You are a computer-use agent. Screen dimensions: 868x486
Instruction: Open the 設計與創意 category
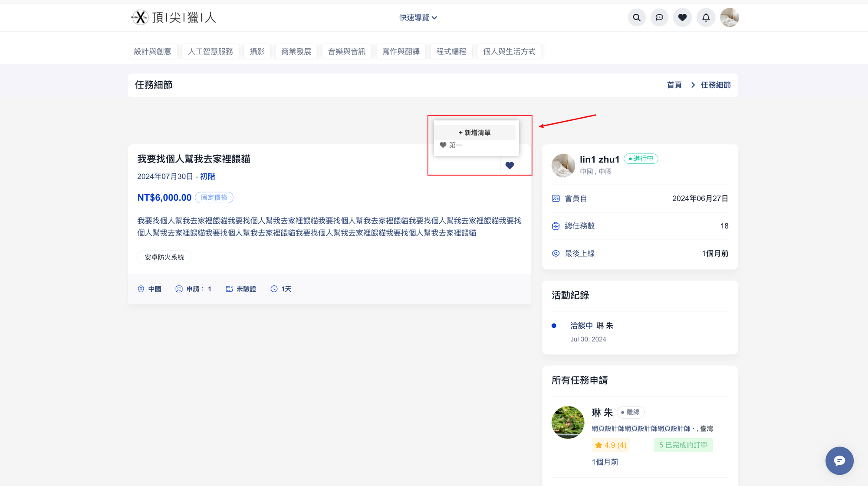coord(152,51)
